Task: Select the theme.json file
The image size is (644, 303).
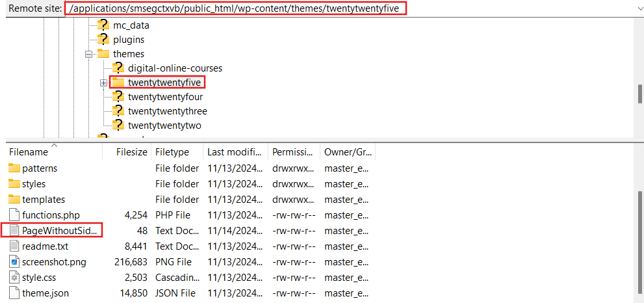Action: tap(45, 293)
